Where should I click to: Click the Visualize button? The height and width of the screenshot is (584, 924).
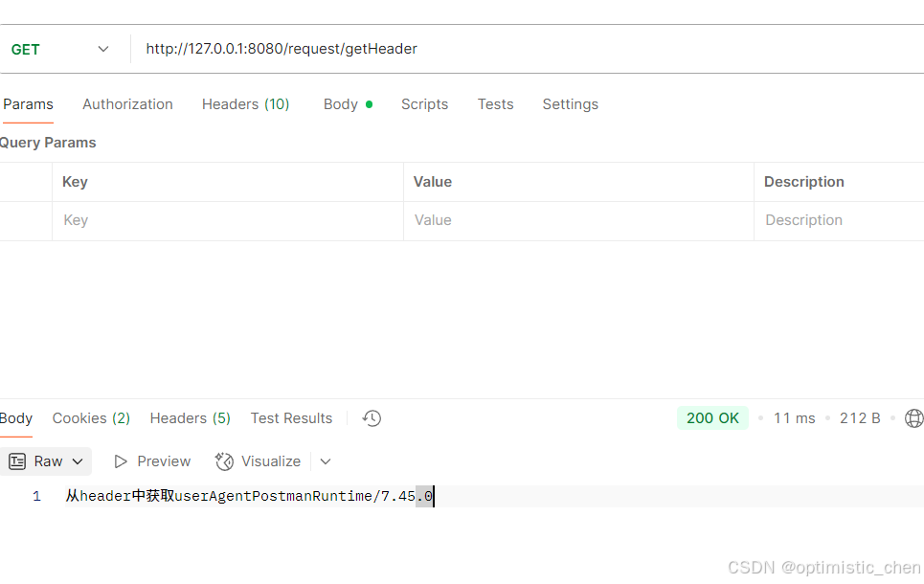(259, 461)
